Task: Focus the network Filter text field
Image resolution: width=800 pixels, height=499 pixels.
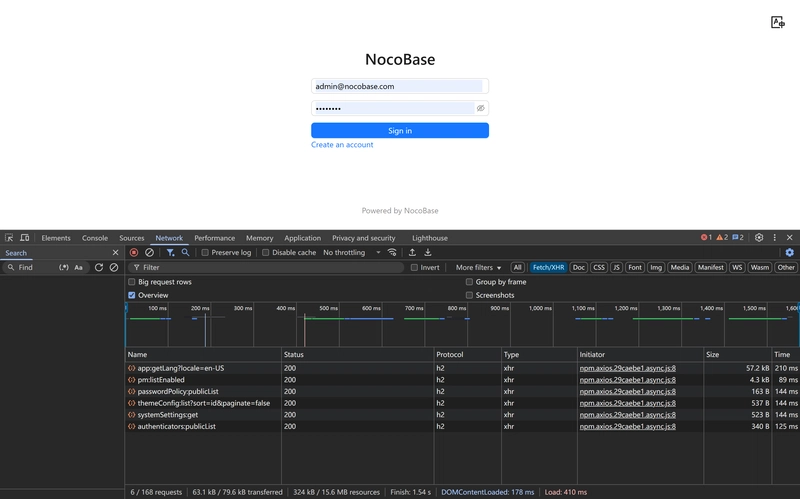Action: [265, 267]
